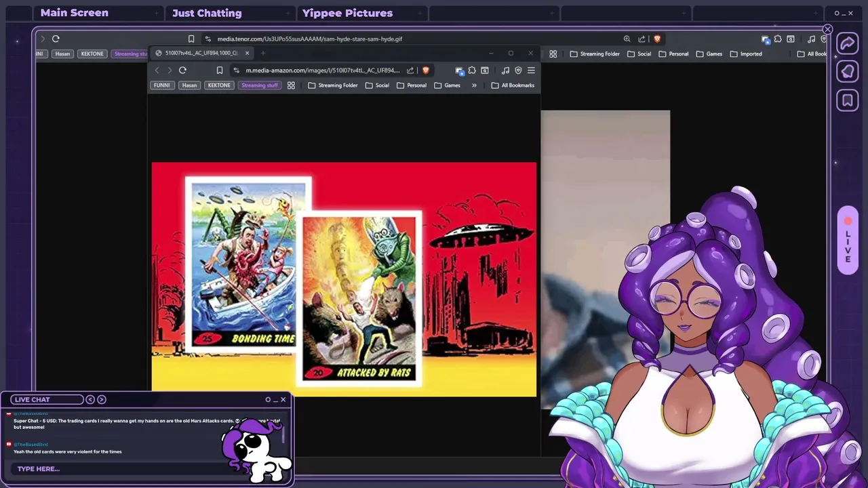This screenshot has height=488, width=868.
Task: Open Extensions puzzle icon in front window
Action: [472, 70]
